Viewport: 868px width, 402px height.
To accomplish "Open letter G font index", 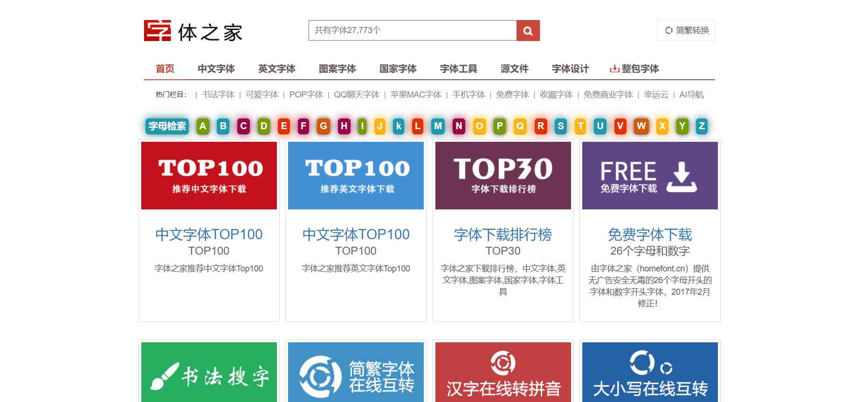I will [324, 126].
